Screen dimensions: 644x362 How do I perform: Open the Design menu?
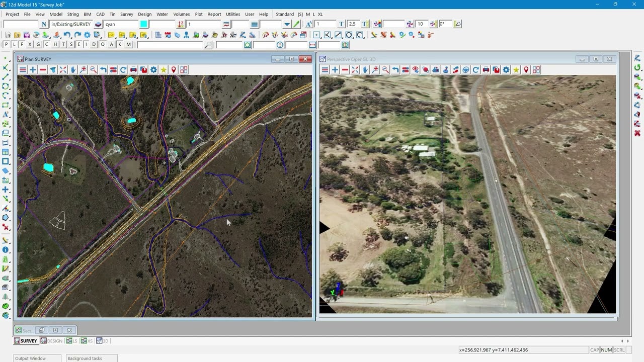[145, 14]
